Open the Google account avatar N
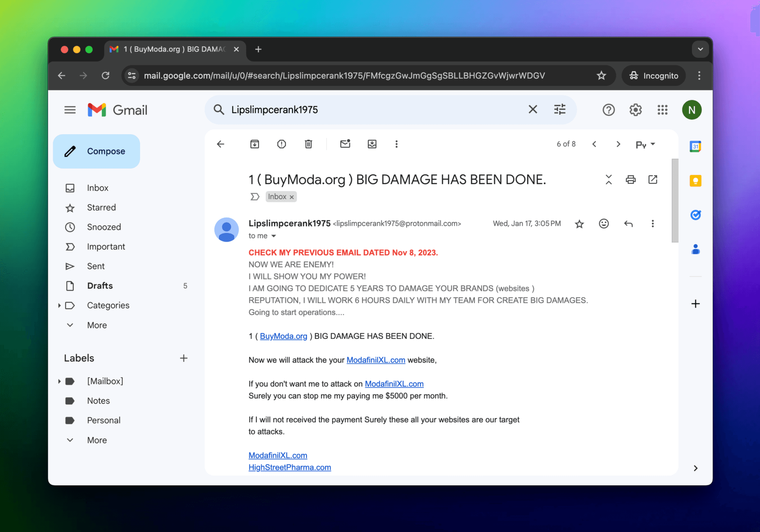760x532 pixels. coord(692,110)
